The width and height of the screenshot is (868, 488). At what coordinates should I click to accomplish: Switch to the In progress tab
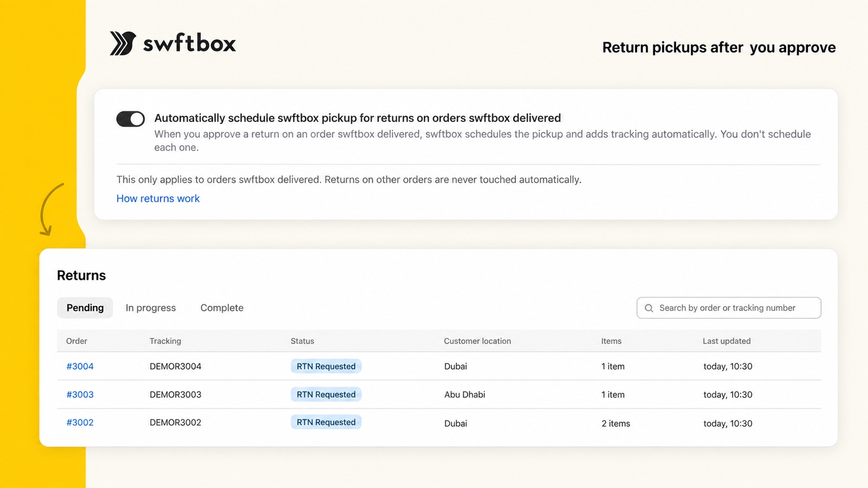pyautogui.click(x=151, y=308)
